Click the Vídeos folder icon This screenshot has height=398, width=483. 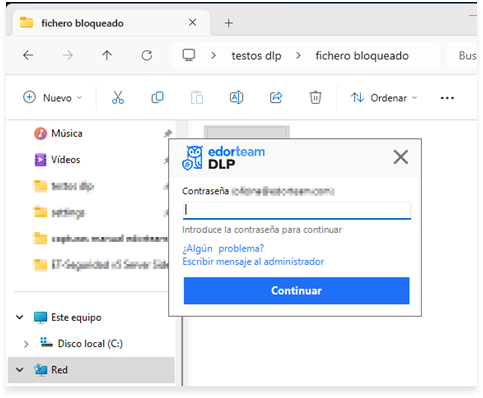point(40,160)
